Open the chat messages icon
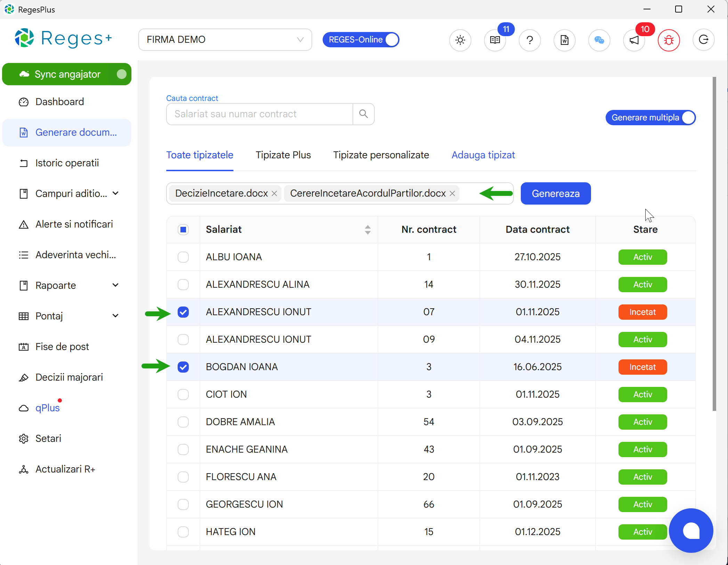The width and height of the screenshot is (728, 565). (x=599, y=40)
